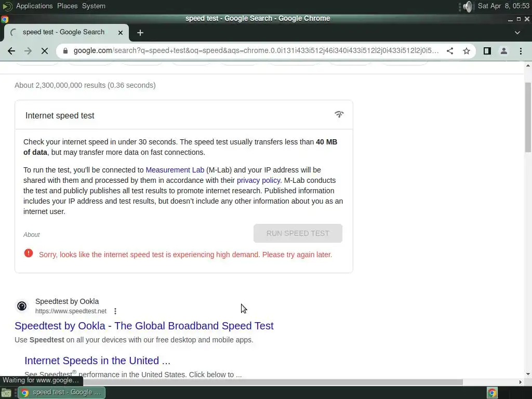Click the URL address bar

(x=256, y=51)
